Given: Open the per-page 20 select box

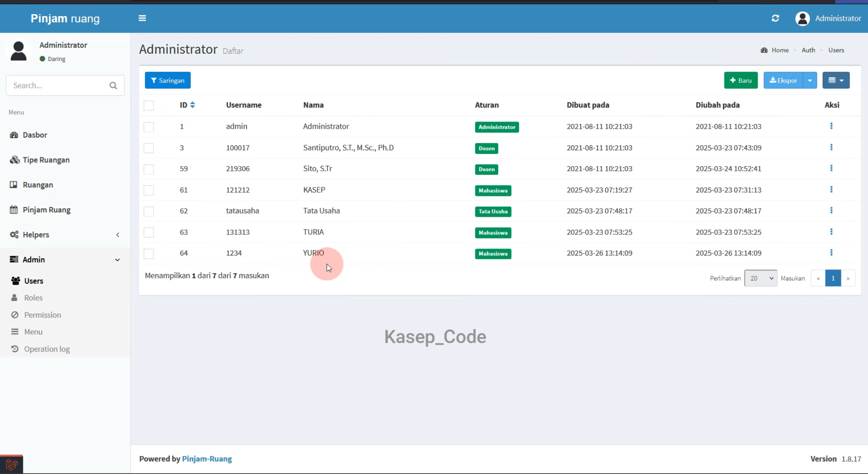Looking at the screenshot, I should coord(761,278).
